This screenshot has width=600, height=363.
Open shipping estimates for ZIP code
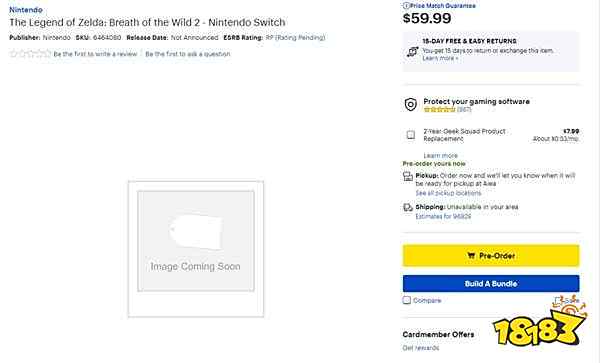[443, 216]
